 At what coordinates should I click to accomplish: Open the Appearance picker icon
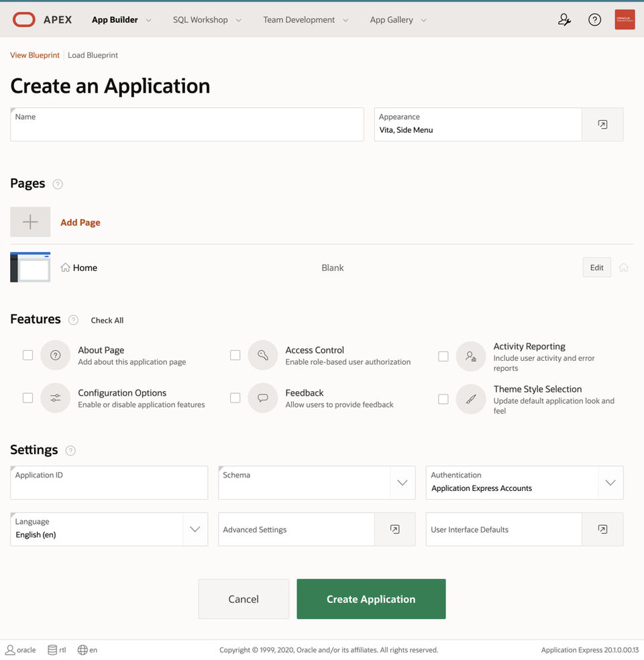tap(602, 125)
